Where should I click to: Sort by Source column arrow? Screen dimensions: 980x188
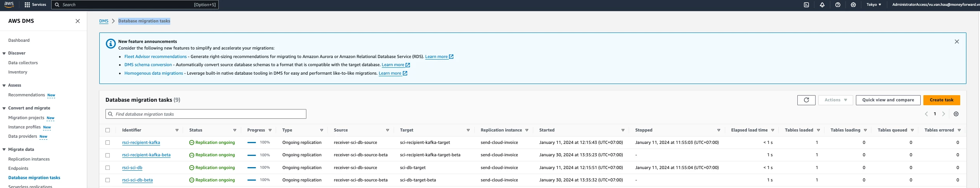click(x=387, y=130)
